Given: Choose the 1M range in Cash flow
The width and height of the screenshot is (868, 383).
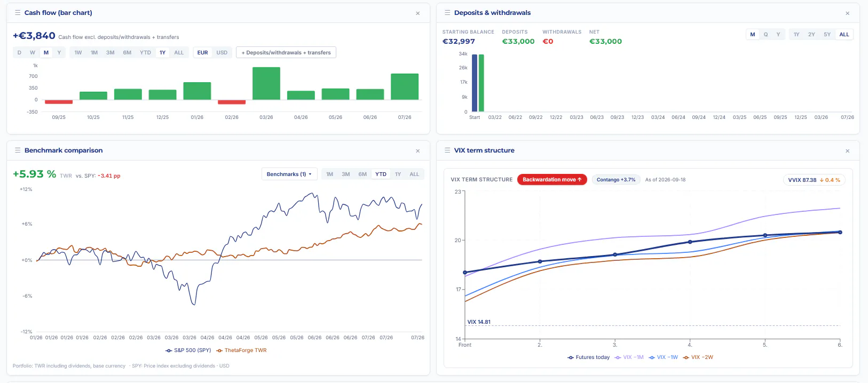Looking at the screenshot, I should pyautogui.click(x=94, y=52).
